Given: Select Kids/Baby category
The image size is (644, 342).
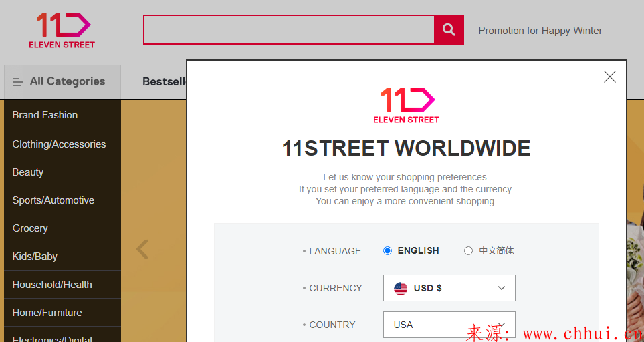Looking at the screenshot, I should coord(62,256).
